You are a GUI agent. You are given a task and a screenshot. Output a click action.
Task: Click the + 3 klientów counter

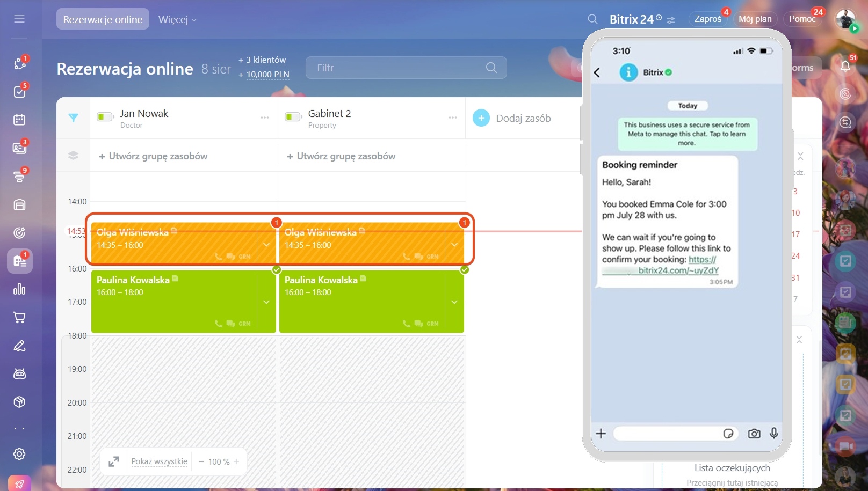pyautogui.click(x=262, y=60)
